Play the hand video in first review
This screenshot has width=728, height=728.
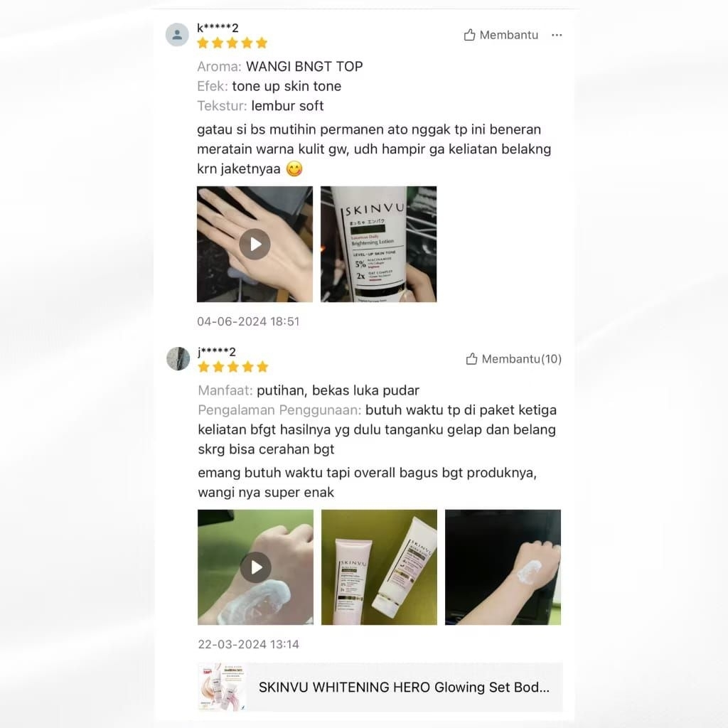coord(255,245)
